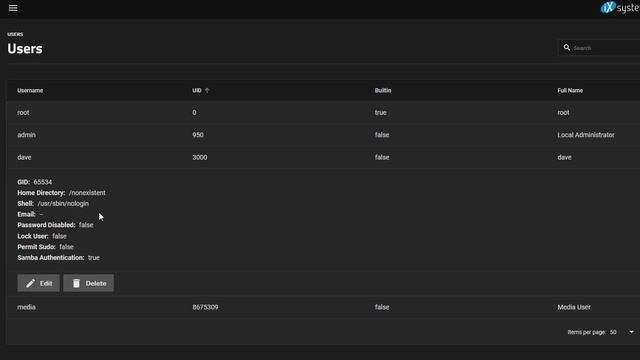Select the Password Disabled false value
640x360 pixels.
pyautogui.click(x=86, y=225)
